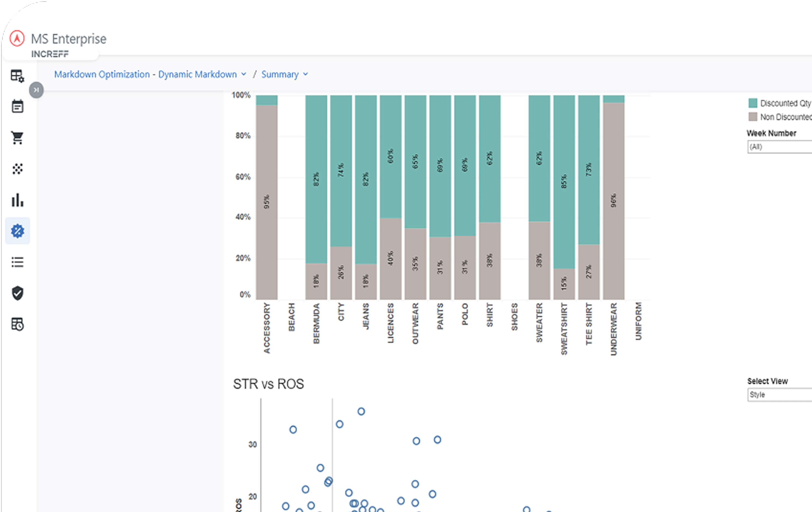Select the markdown discount badge sidebar icon
This screenshot has height=512, width=812.
pyautogui.click(x=18, y=231)
